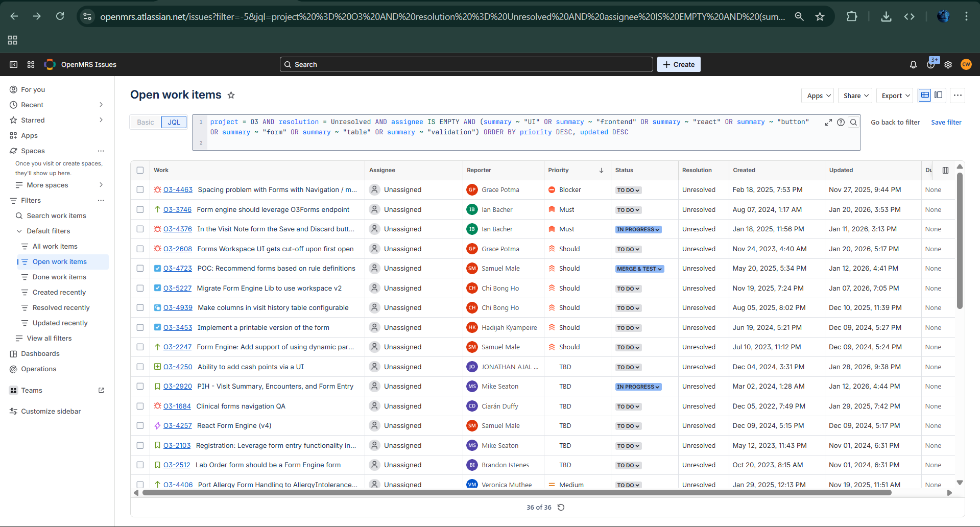Screen dimensions: 980x527
Task: Collapse the Default filters group
Action: point(19,231)
